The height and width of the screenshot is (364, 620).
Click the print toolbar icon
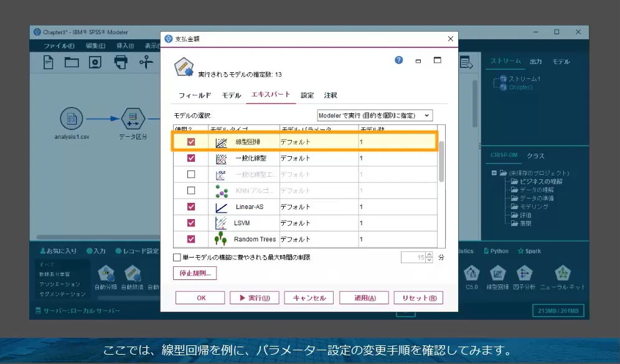121,62
